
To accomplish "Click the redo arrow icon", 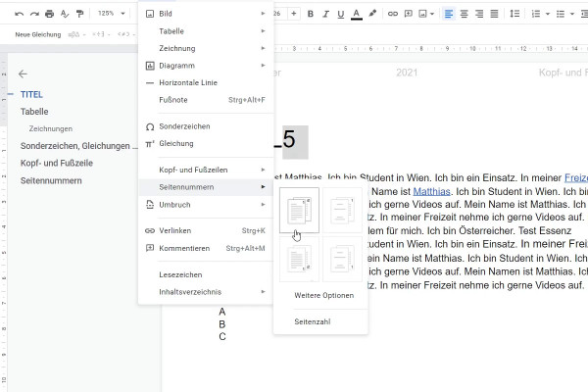I will (34, 14).
